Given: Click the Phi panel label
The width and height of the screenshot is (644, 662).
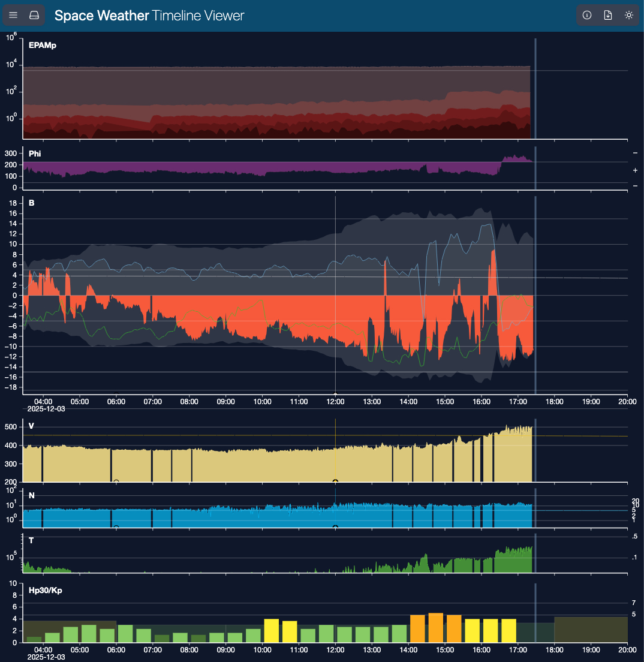Looking at the screenshot, I should [x=35, y=154].
